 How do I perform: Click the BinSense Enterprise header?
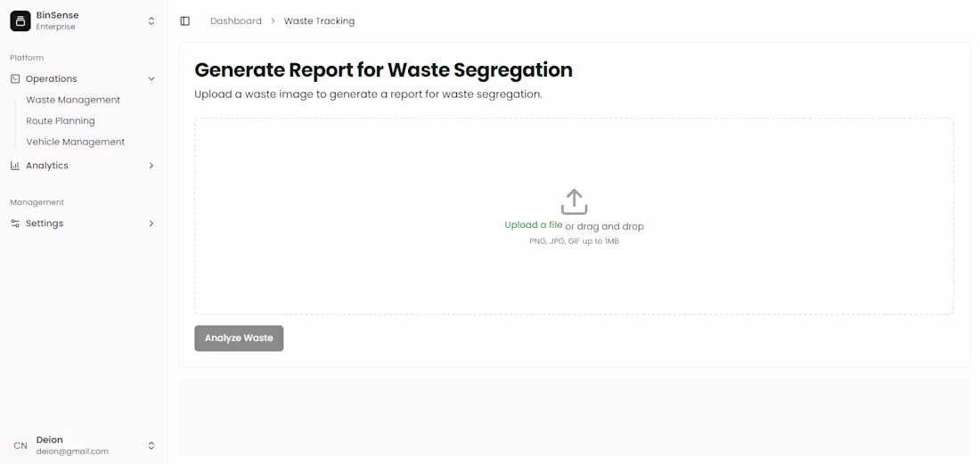tap(83, 20)
